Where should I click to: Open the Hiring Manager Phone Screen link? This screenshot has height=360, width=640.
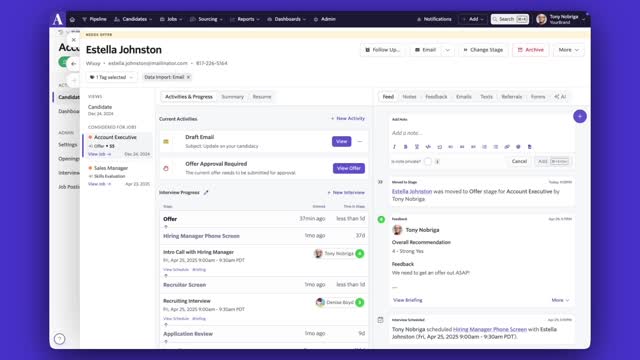pos(490,329)
